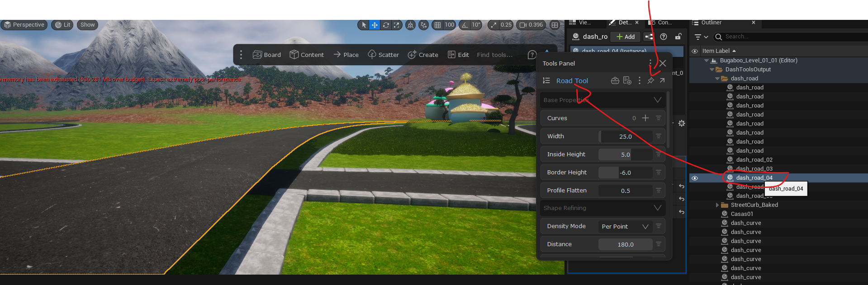Viewport: 868px width, 285px height.
Task: Open Road Tool more options dots
Action: (x=639, y=80)
